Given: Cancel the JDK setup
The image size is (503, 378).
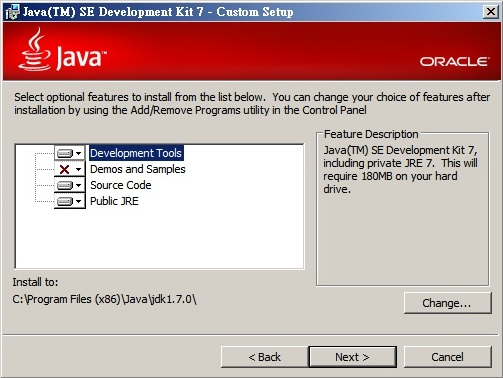Looking at the screenshot, I should (x=448, y=357).
